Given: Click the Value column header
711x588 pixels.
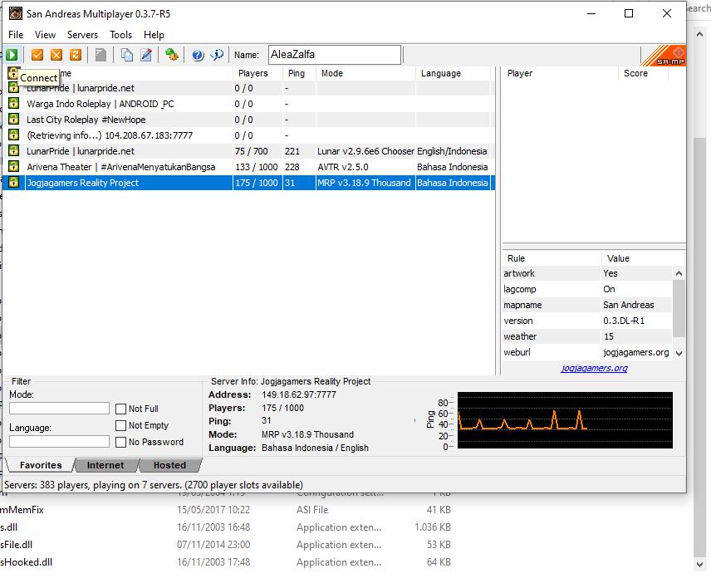Looking at the screenshot, I should (x=643, y=258).
